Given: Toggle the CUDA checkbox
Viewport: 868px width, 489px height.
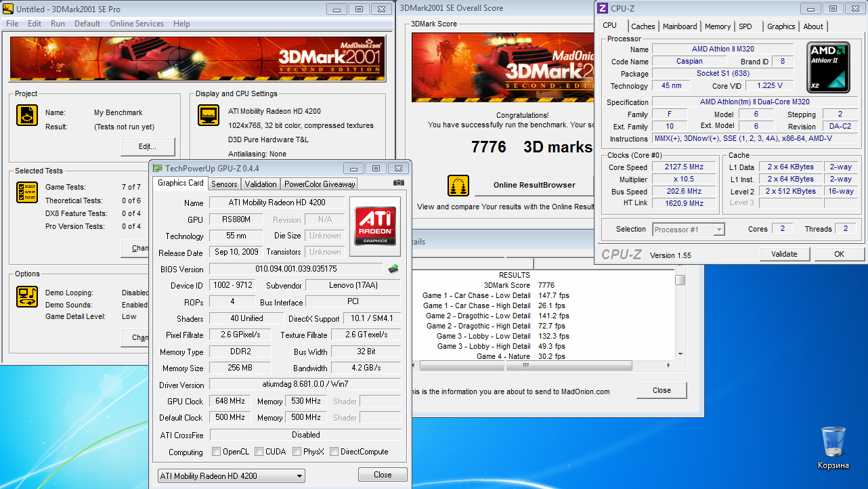Looking at the screenshot, I should tap(259, 452).
